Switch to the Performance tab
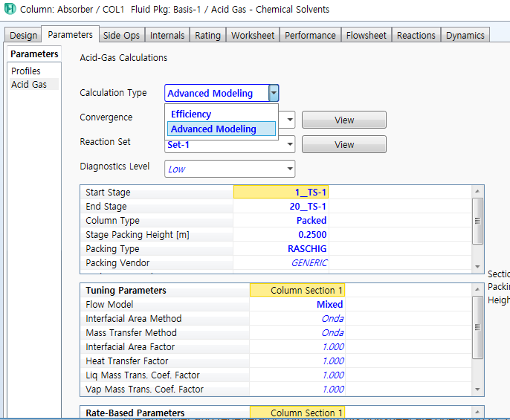510x420 pixels. pos(310,35)
